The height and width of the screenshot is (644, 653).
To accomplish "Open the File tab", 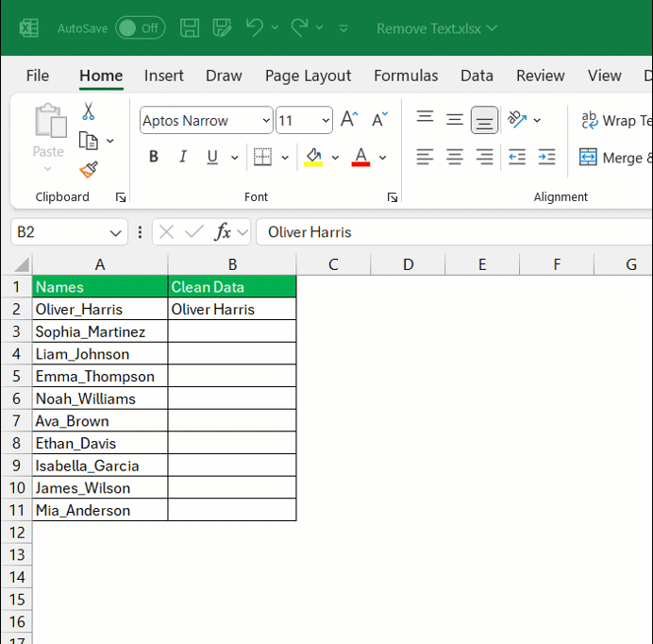I will click(38, 76).
